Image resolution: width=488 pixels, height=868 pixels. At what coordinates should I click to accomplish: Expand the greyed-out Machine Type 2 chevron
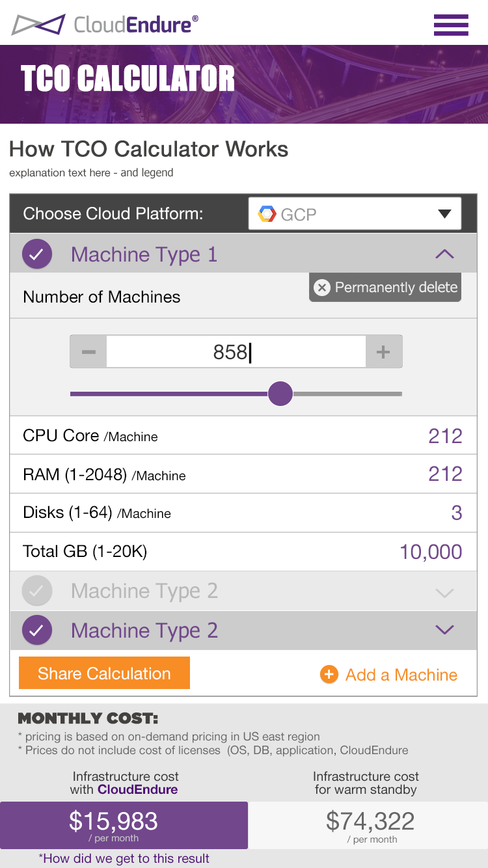pos(444,592)
